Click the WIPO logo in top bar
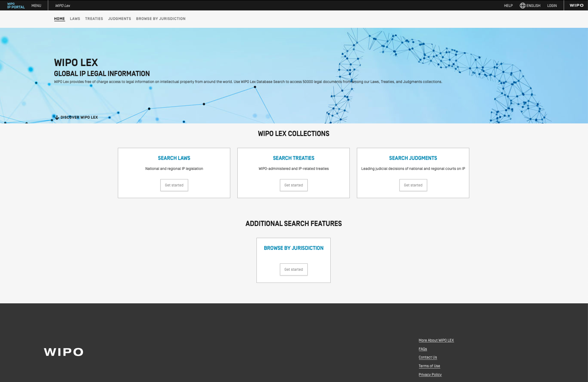The width and height of the screenshot is (588, 382). [576, 6]
